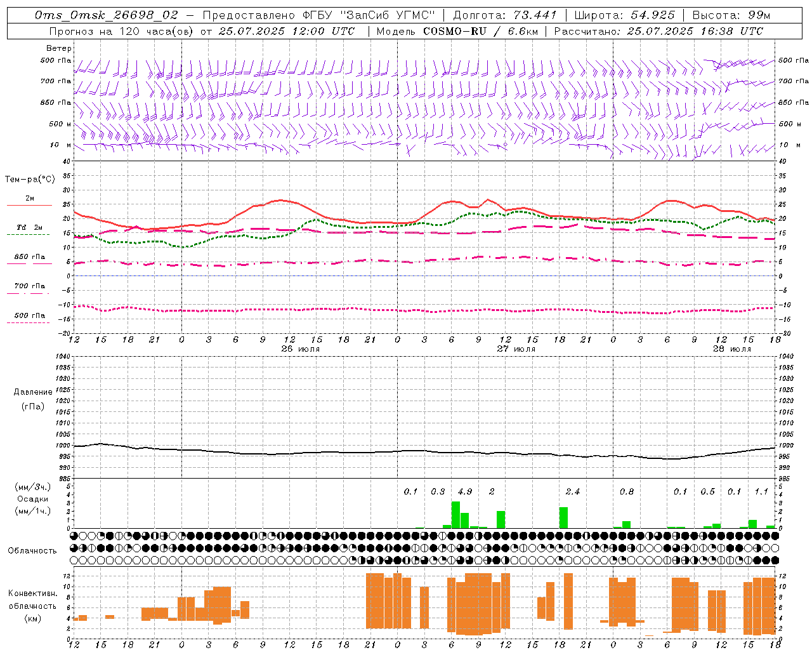This screenshot has width=812, height=650.
Task: Click the "500 гПа" temperature legend entry
Action: point(30,315)
